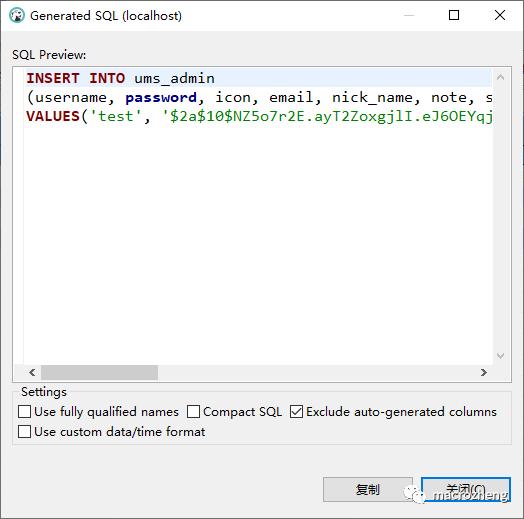The width and height of the screenshot is (524, 519).
Task: Uncheck Exclude auto-generated columns
Action: [296, 412]
